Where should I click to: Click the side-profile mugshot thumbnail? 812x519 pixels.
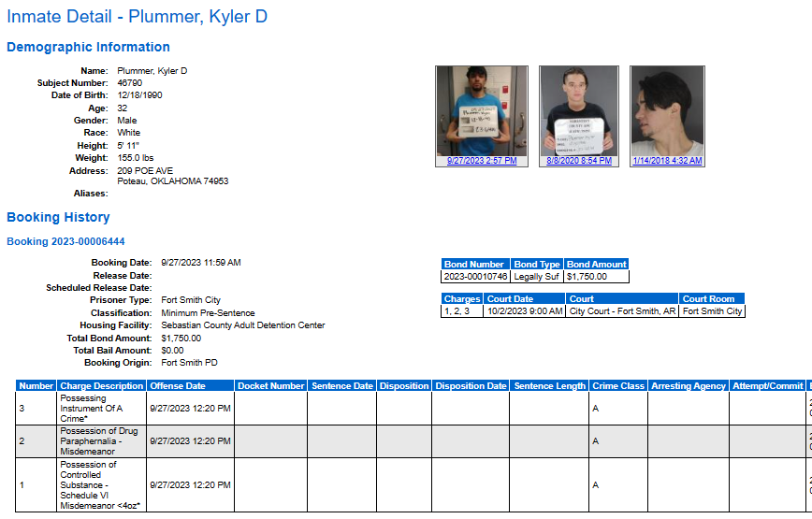click(x=668, y=110)
